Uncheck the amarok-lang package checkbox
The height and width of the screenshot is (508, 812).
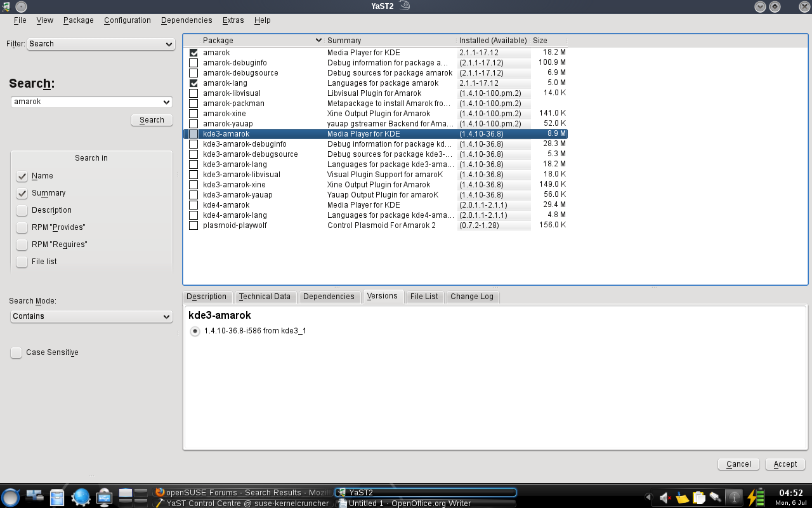click(193, 83)
